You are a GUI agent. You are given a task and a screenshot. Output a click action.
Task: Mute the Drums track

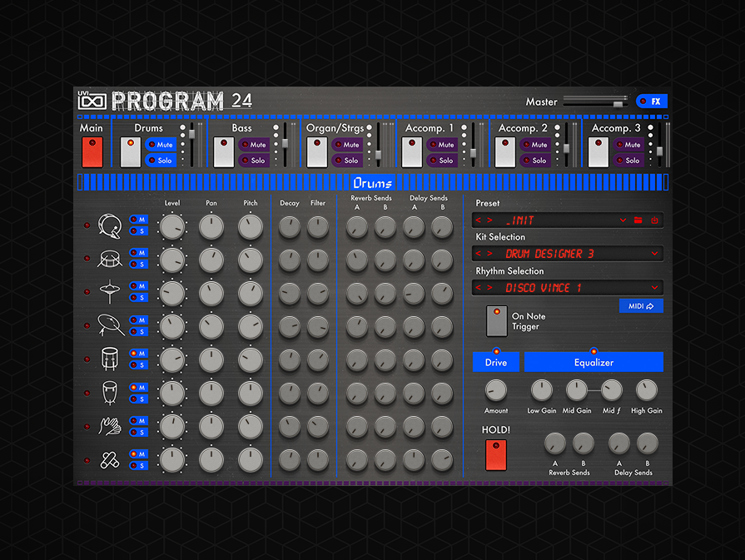click(x=161, y=145)
